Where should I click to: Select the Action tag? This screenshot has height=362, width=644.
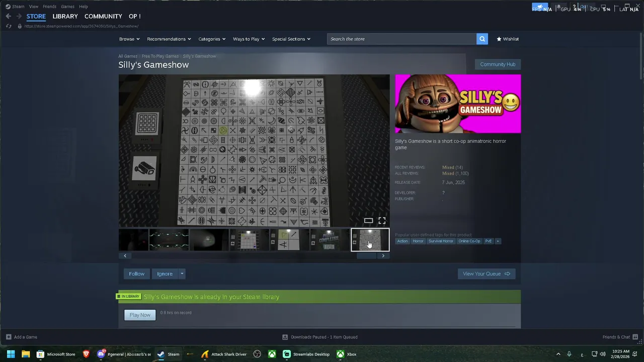(403, 241)
